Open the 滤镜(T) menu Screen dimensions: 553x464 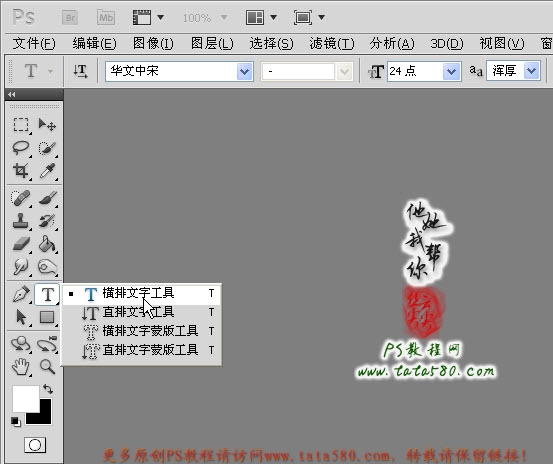(x=332, y=44)
